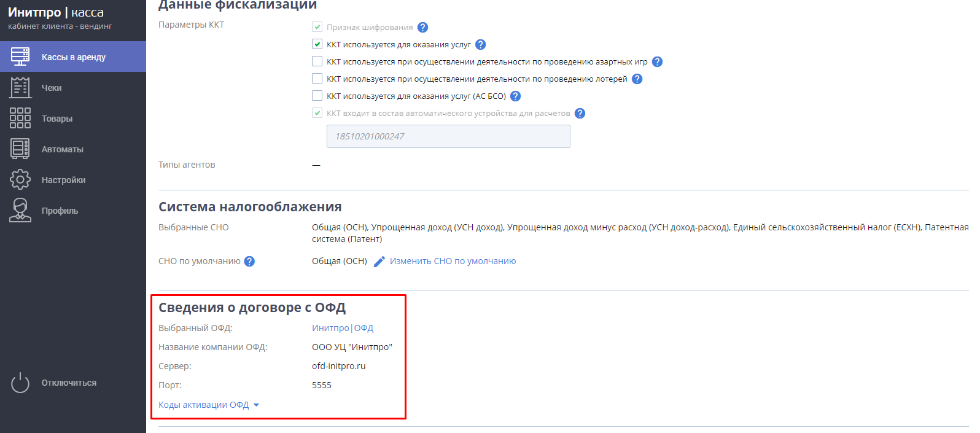The image size is (980, 433).
Task: Uncheck ККТ используется для оказания услуг
Action: click(317, 44)
